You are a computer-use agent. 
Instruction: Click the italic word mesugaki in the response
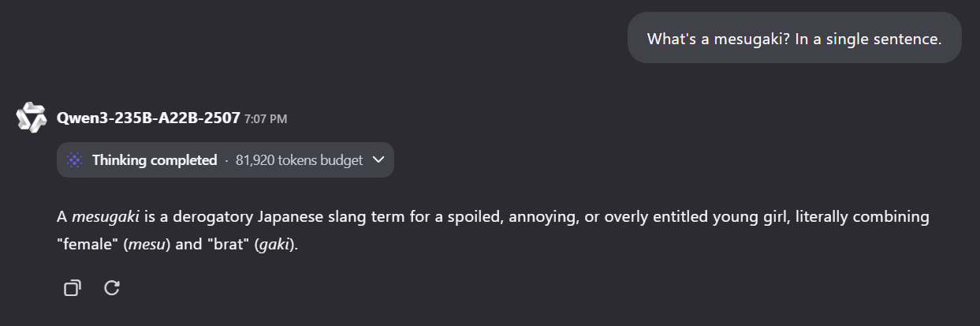tap(106, 217)
